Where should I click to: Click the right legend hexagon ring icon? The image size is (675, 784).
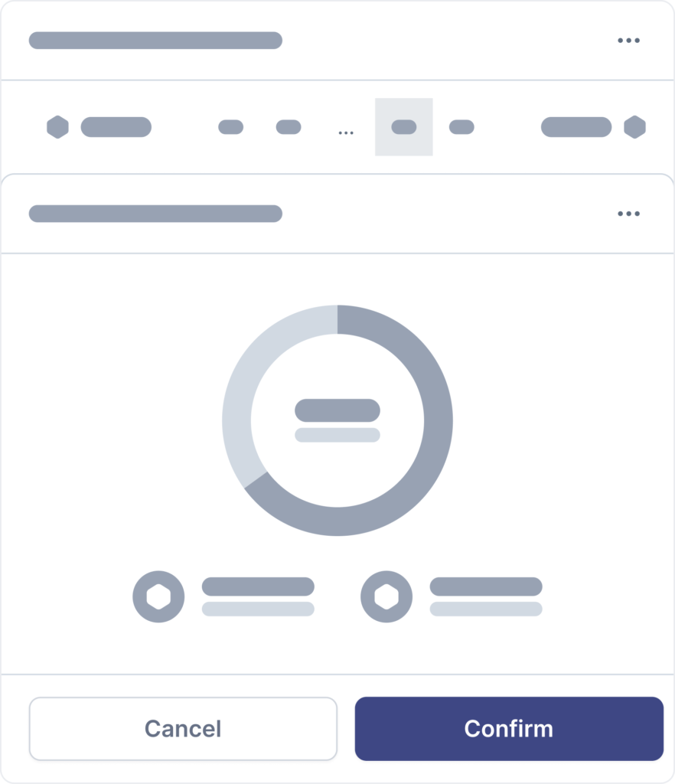(x=386, y=596)
